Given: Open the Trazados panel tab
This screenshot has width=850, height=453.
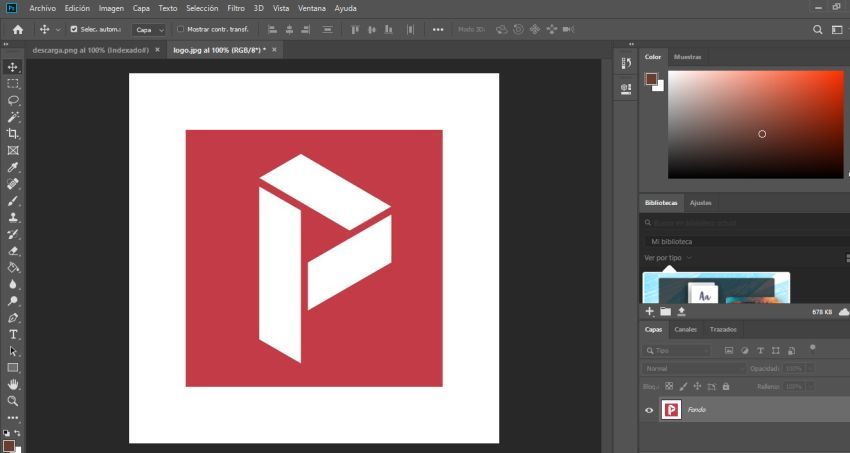Looking at the screenshot, I should (723, 329).
